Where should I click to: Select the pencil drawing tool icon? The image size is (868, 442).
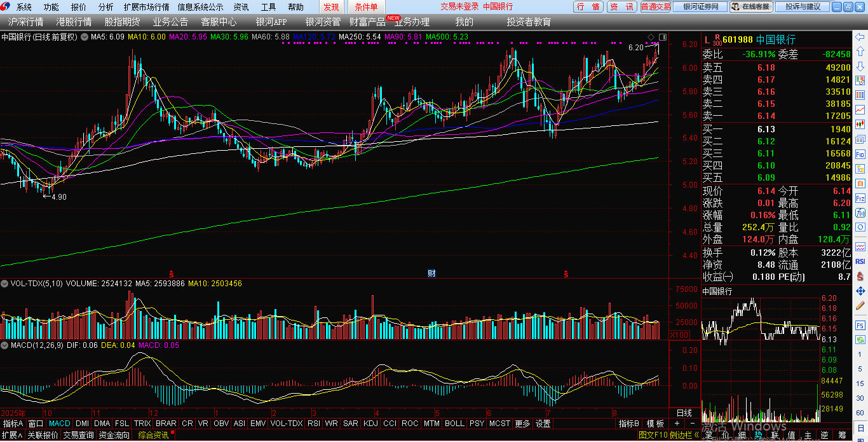pos(860,305)
